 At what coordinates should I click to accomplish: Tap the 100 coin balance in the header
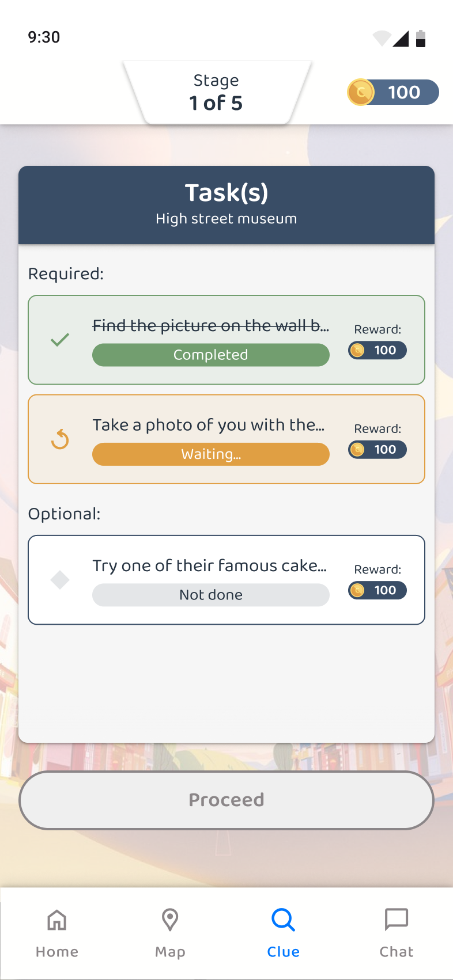pos(404,93)
